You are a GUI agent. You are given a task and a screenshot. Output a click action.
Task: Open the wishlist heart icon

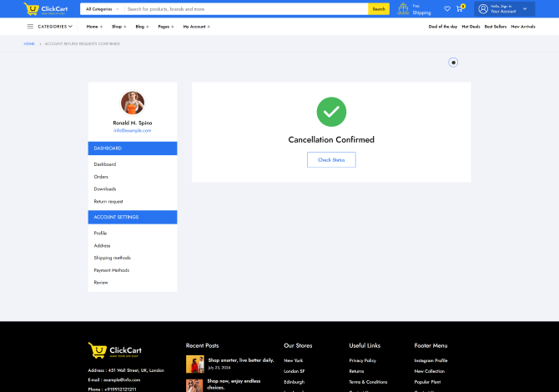447,9
